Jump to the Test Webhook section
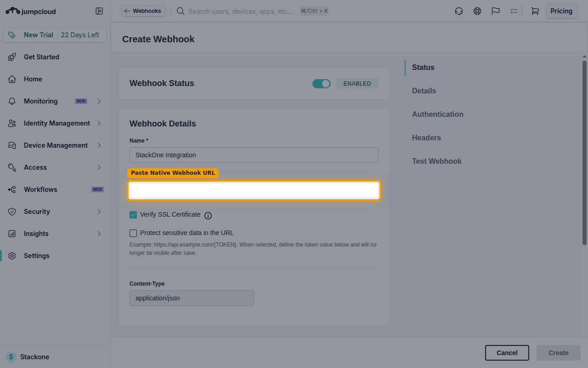Image resolution: width=588 pixels, height=368 pixels. point(437,161)
